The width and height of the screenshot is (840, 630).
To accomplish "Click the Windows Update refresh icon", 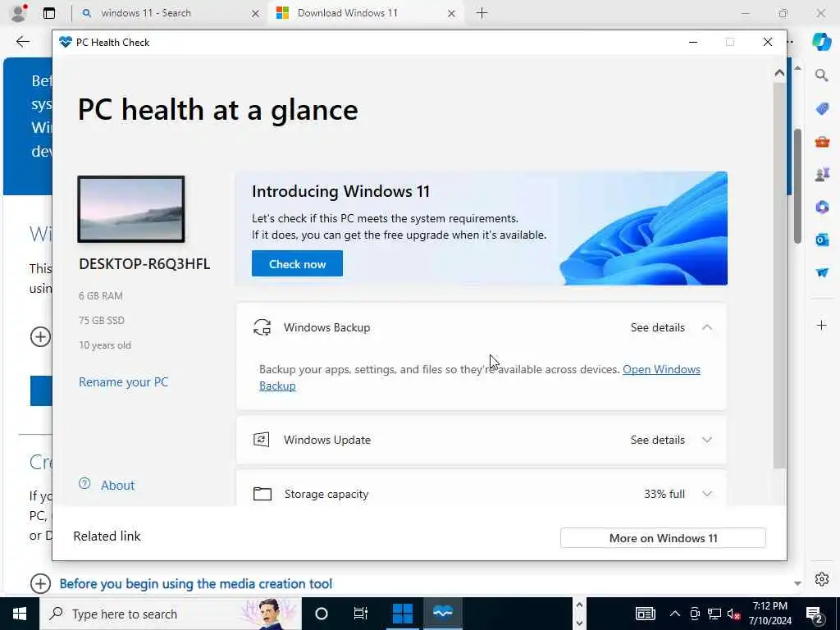I will [262, 440].
